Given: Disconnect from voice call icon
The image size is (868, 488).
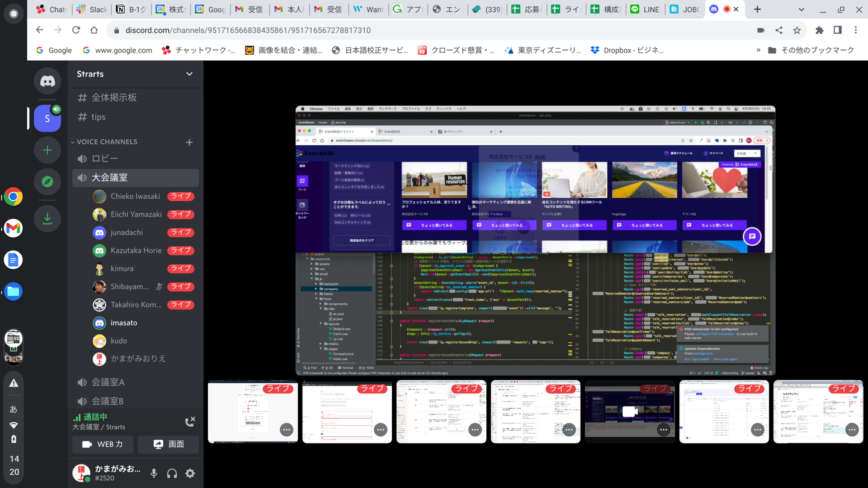Looking at the screenshot, I should pyautogui.click(x=190, y=422).
